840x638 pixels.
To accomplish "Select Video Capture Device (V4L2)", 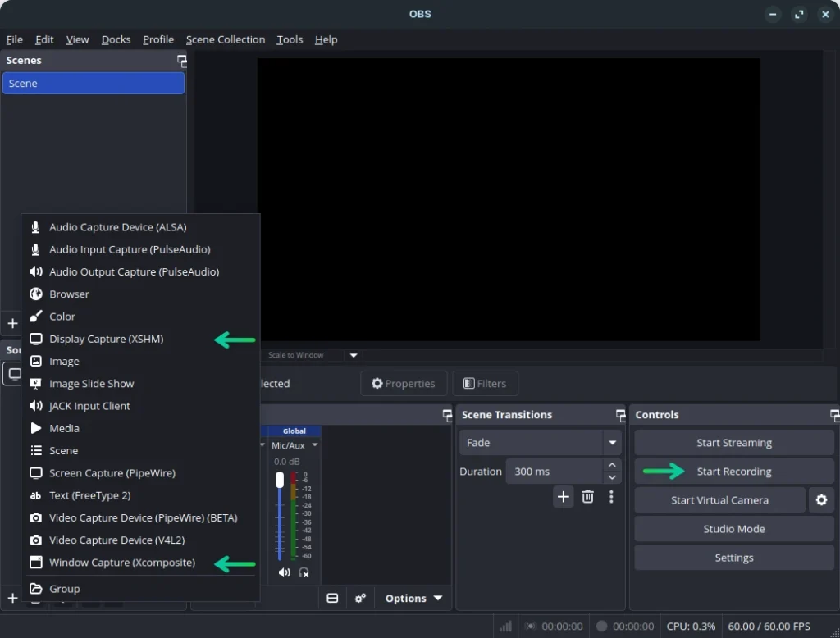I will click(140, 540).
